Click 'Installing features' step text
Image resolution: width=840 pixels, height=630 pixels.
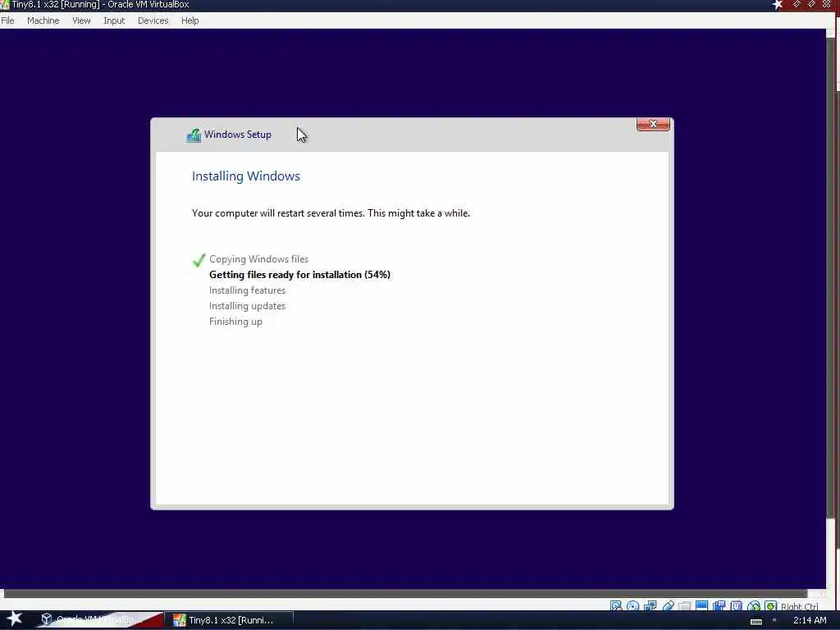(x=247, y=290)
